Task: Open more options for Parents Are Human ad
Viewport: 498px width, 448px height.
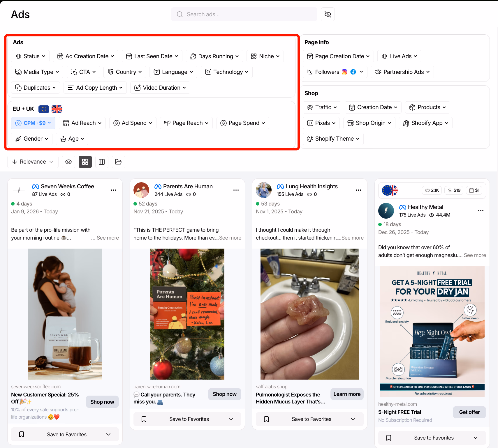Action: pyautogui.click(x=236, y=190)
